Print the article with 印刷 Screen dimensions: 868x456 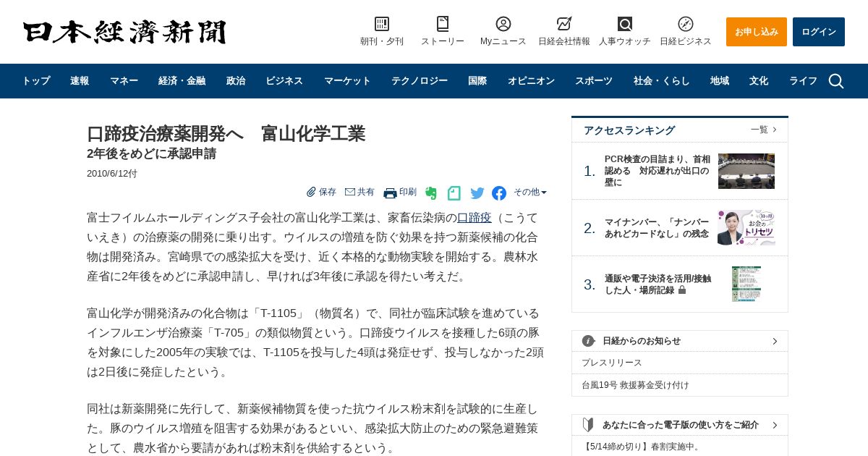point(400,193)
